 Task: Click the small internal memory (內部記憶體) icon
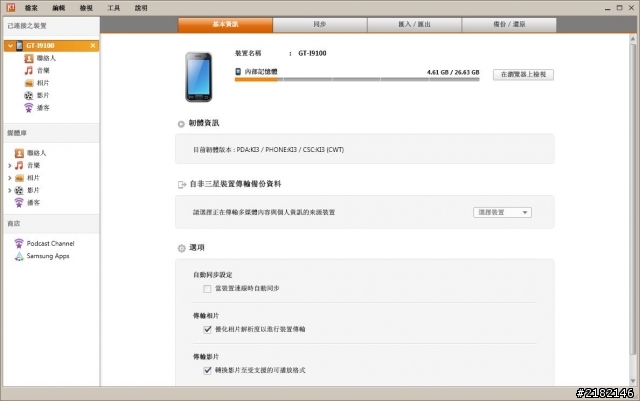point(238,71)
